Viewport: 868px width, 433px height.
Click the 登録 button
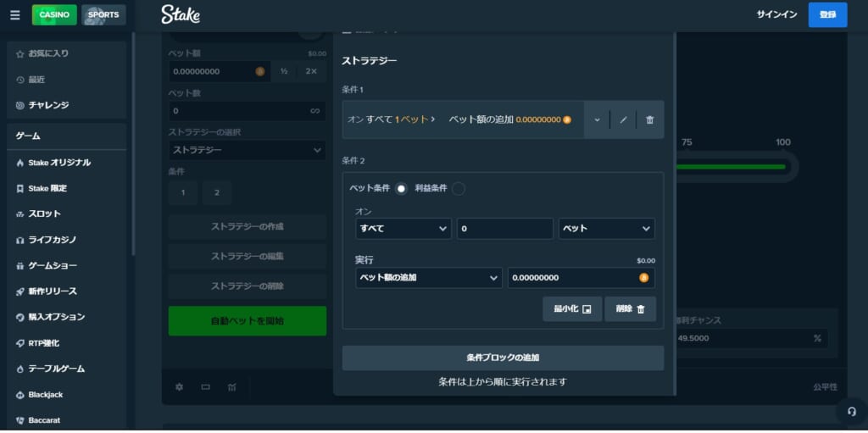(827, 15)
